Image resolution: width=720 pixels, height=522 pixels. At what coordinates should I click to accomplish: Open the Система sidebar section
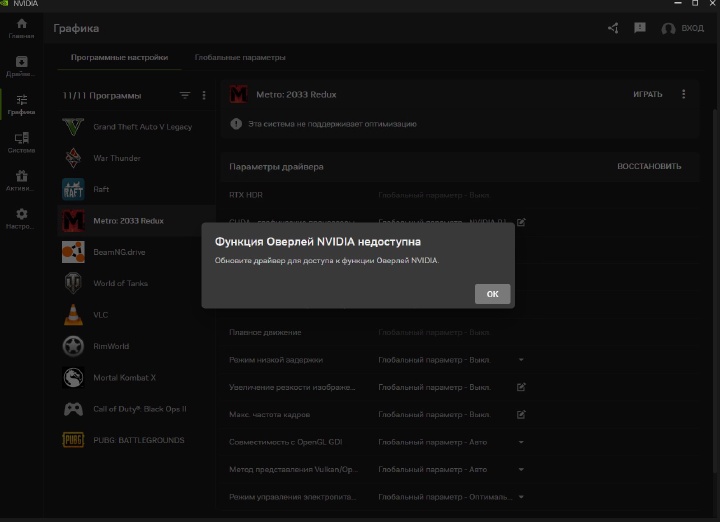coord(22,143)
